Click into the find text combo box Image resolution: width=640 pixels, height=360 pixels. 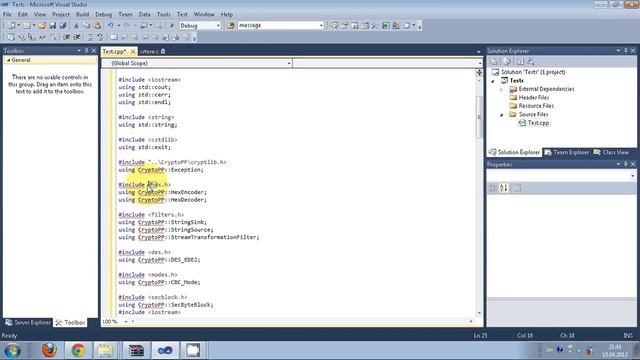[278, 25]
